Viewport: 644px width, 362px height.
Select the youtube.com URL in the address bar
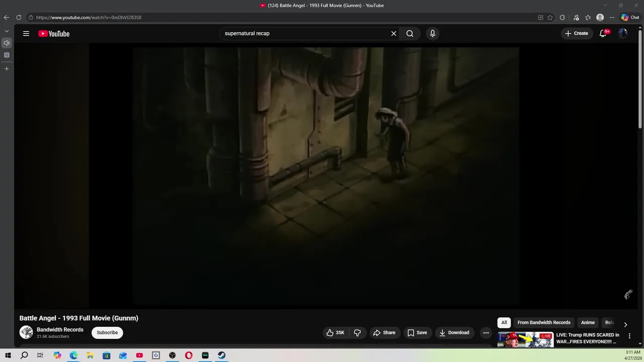pyautogui.click(x=89, y=18)
